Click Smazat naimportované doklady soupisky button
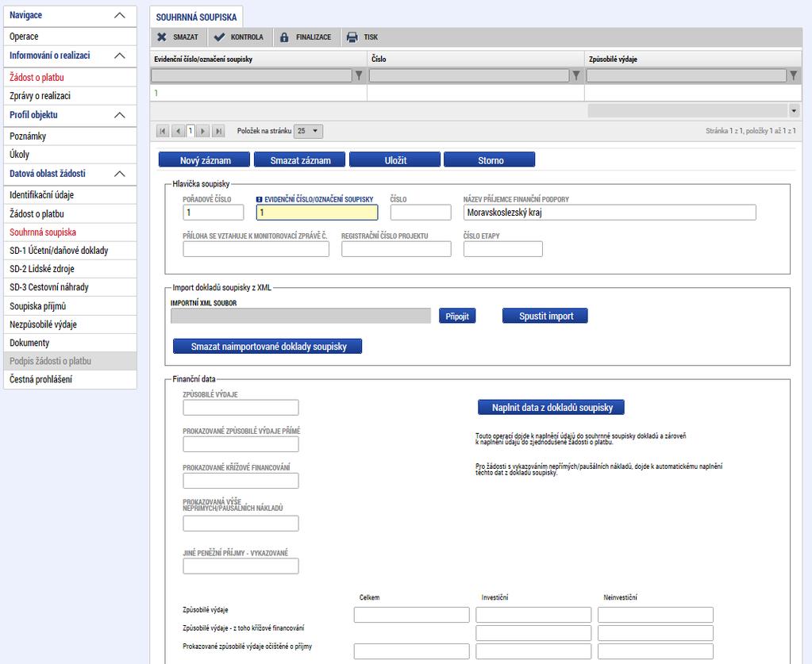812x664 pixels. [x=267, y=346]
